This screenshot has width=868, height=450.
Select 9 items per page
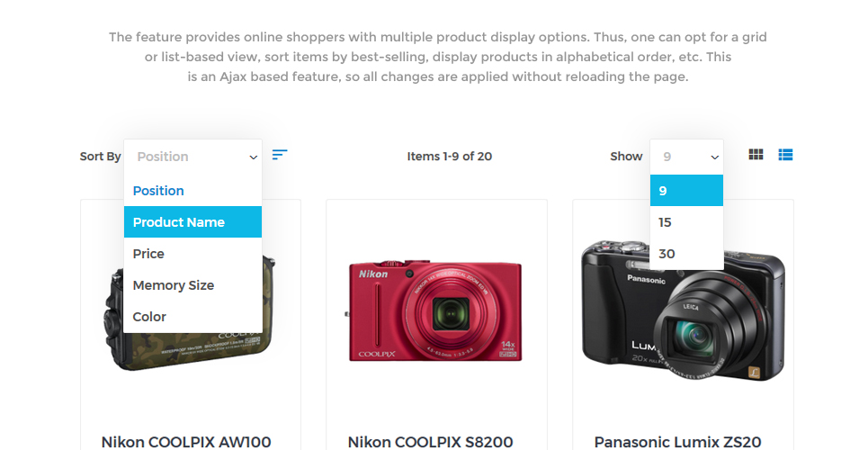pos(686,191)
